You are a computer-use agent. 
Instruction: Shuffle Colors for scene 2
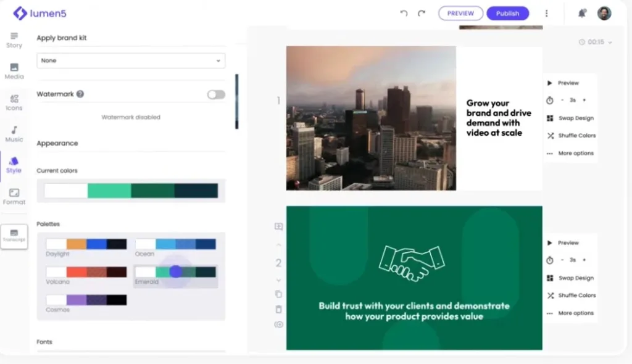click(571, 296)
